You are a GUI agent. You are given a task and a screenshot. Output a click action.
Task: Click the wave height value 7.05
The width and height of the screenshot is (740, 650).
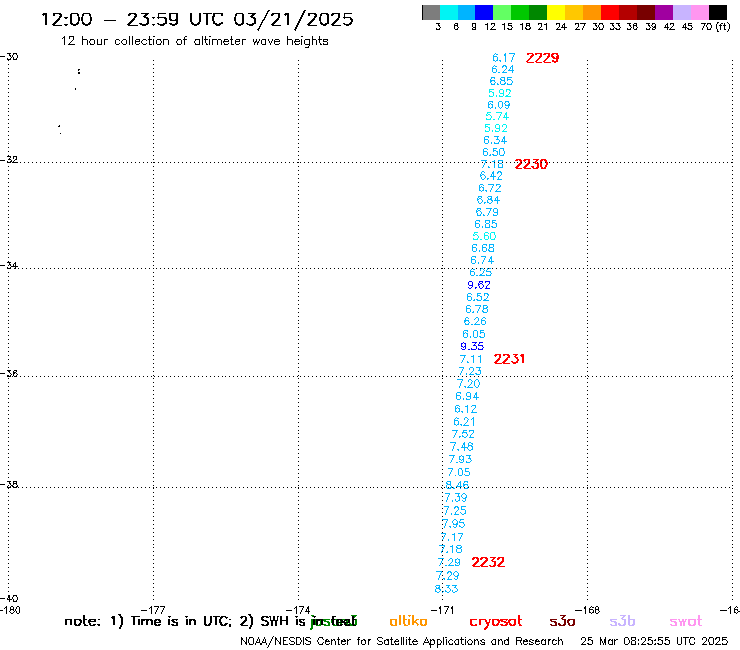[459, 472]
